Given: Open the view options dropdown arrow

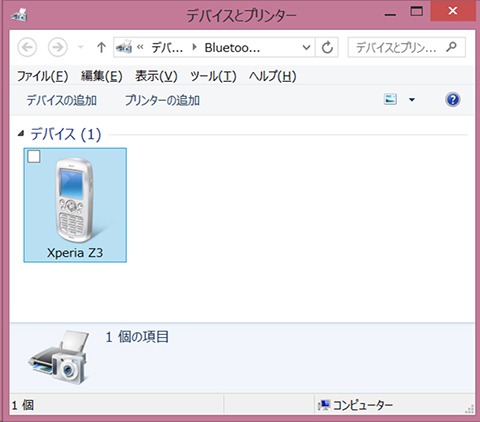Looking at the screenshot, I should [412, 100].
